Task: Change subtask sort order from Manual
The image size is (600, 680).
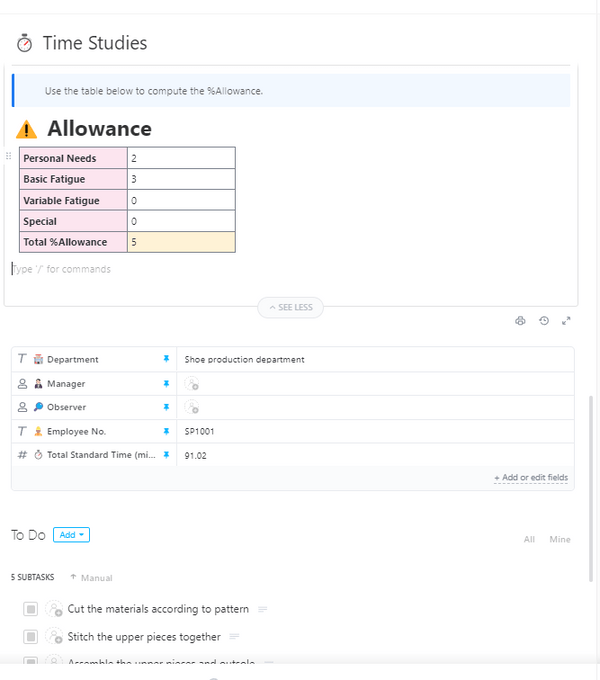Action: pos(92,578)
